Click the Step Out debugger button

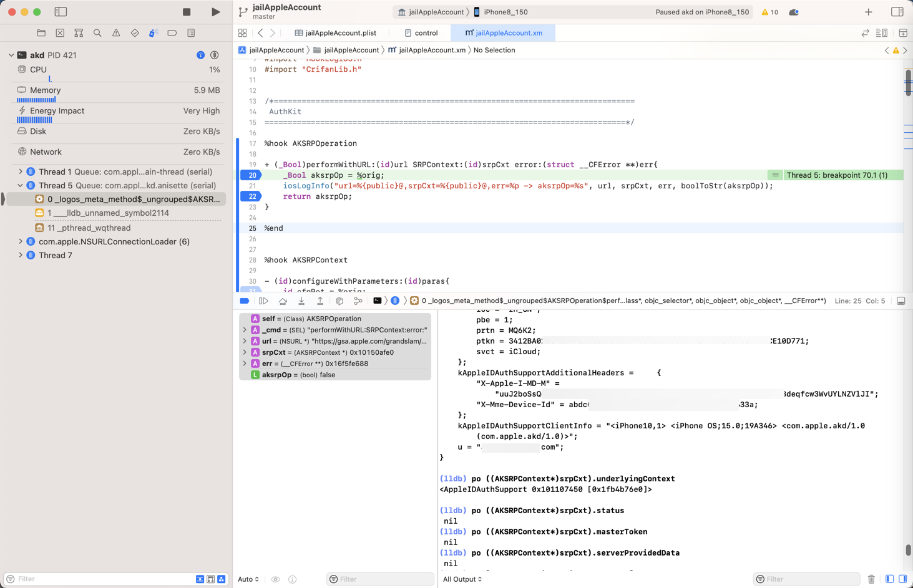click(x=320, y=301)
